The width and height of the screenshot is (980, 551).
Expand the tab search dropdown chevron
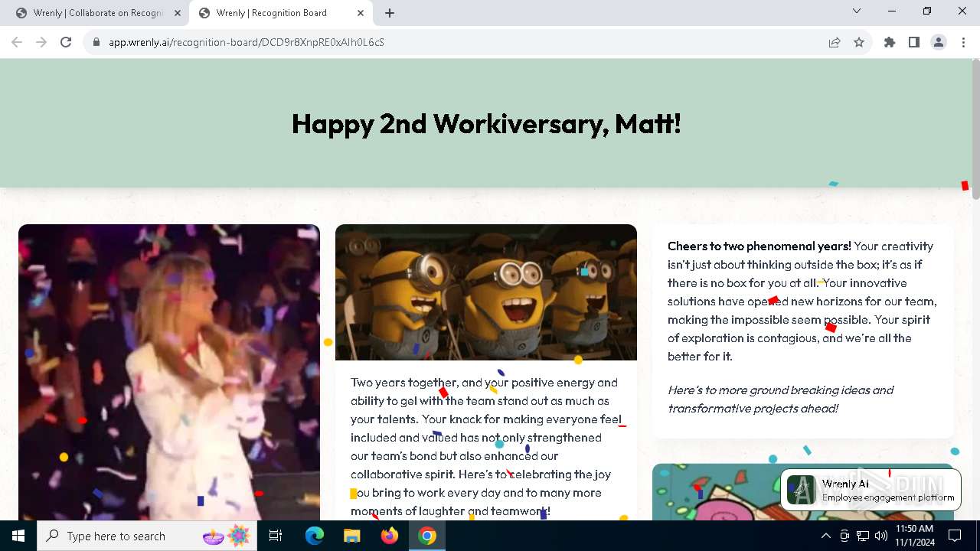(857, 11)
